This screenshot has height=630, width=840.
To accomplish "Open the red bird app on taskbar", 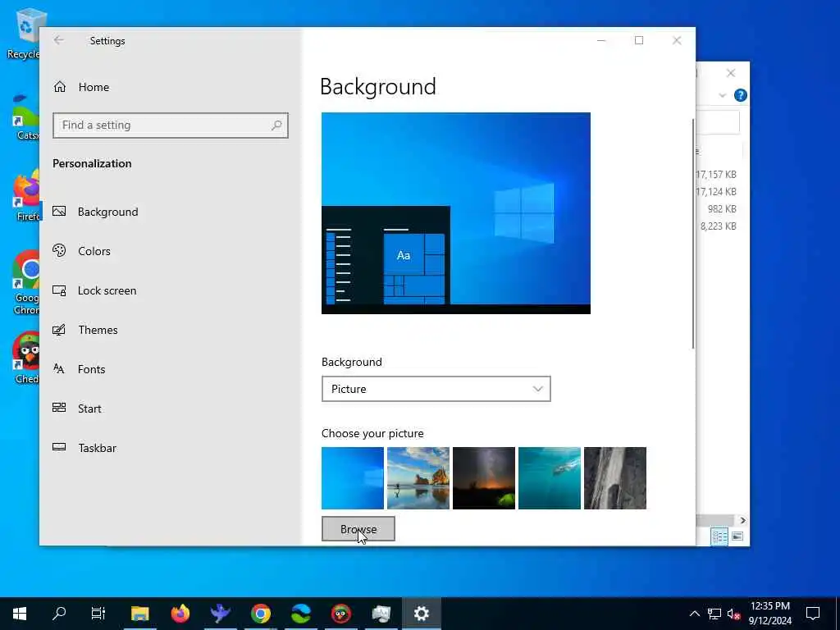I will pos(340,614).
